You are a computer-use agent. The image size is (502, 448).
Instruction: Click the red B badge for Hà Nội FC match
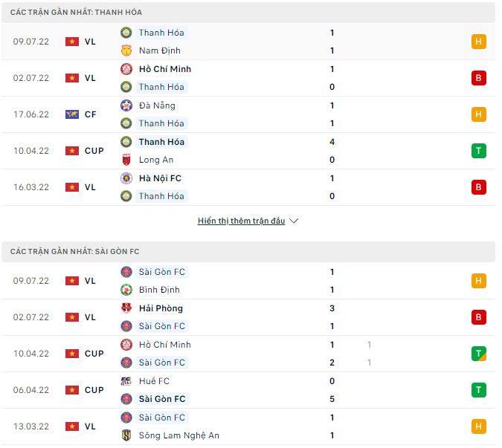click(x=479, y=187)
